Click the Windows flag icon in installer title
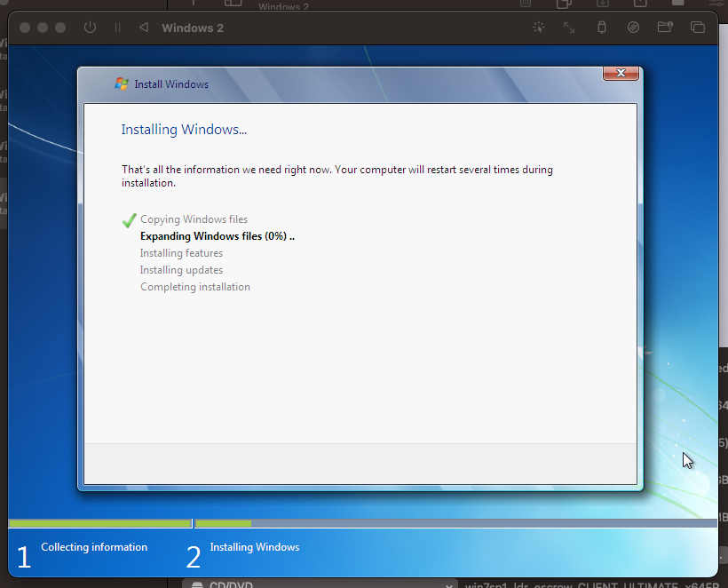The image size is (728, 588). tap(122, 84)
